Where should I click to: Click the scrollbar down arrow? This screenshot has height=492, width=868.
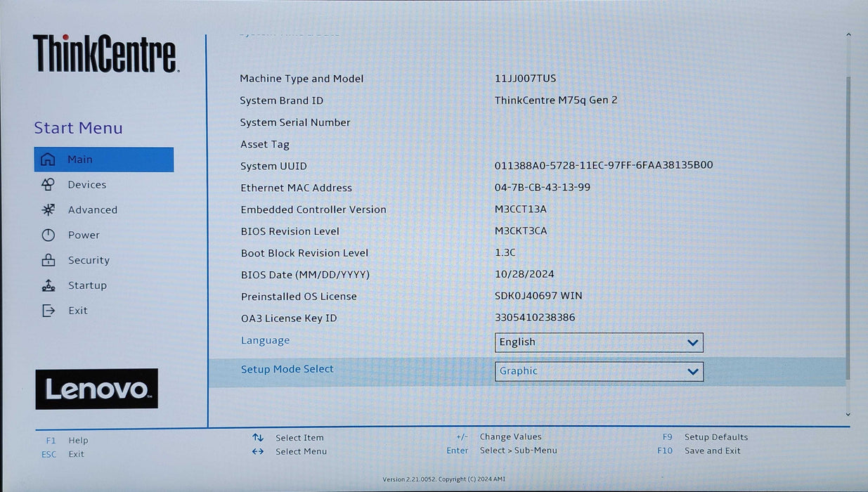tap(848, 415)
